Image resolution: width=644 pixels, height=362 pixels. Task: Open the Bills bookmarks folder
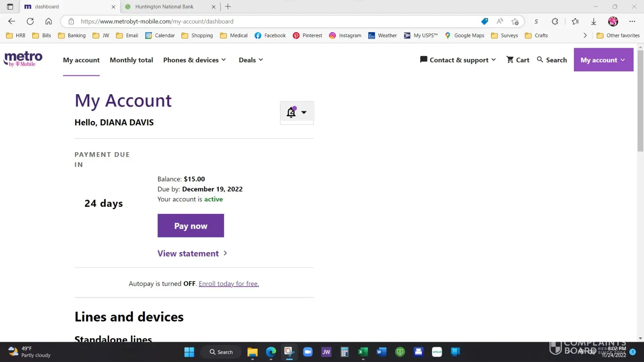pyautogui.click(x=42, y=35)
